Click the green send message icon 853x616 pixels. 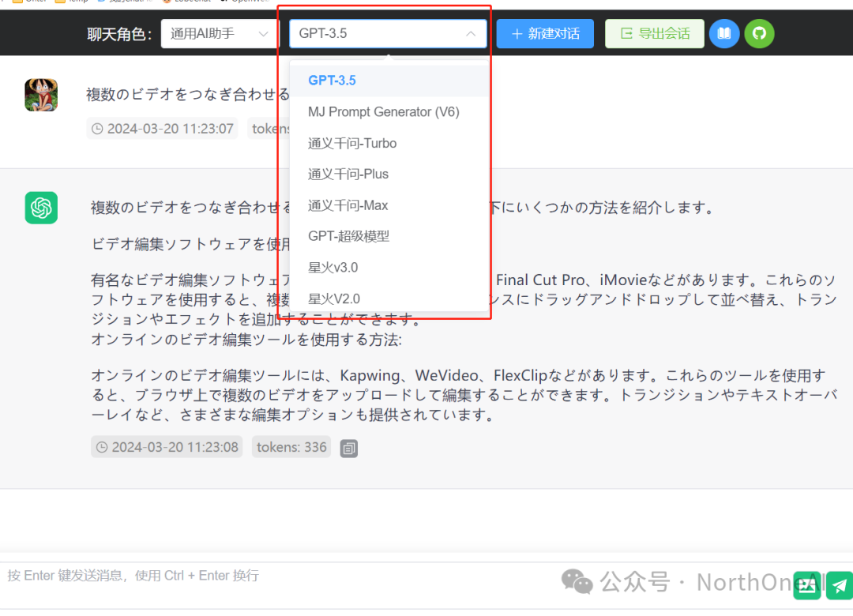coord(840,585)
